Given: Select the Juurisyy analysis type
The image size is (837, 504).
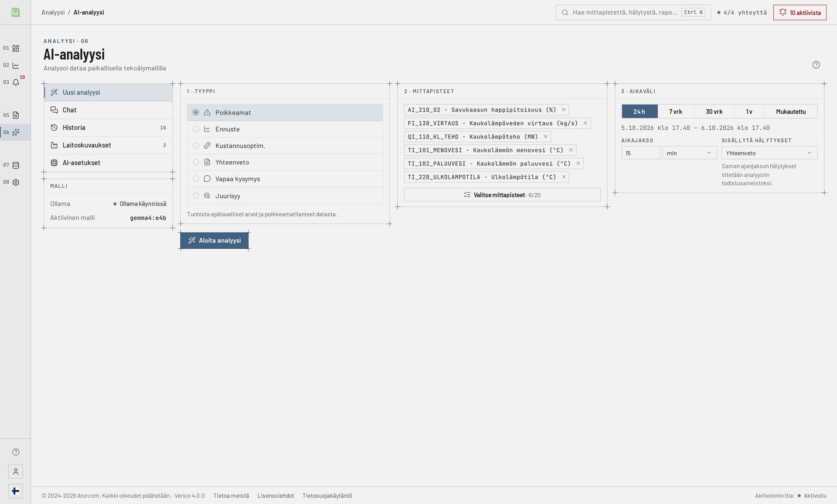Looking at the screenshot, I should point(285,196).
